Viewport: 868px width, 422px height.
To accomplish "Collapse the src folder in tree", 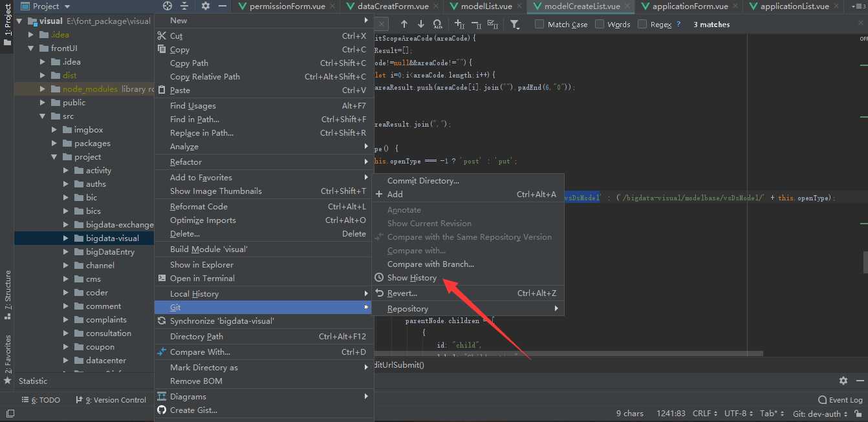I will pyautogui.click(x=43, y=116).
